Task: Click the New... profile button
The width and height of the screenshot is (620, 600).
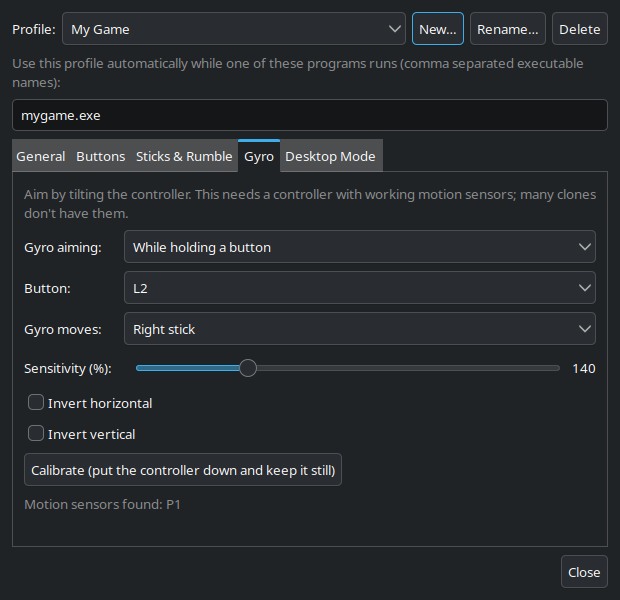Action: click(x=438, y=29)
